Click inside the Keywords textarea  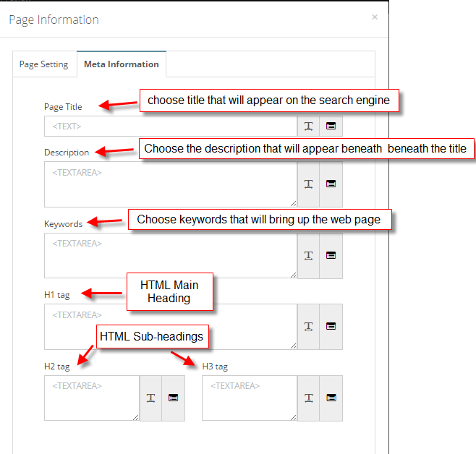pyautogui.click(x=171, y=256)
